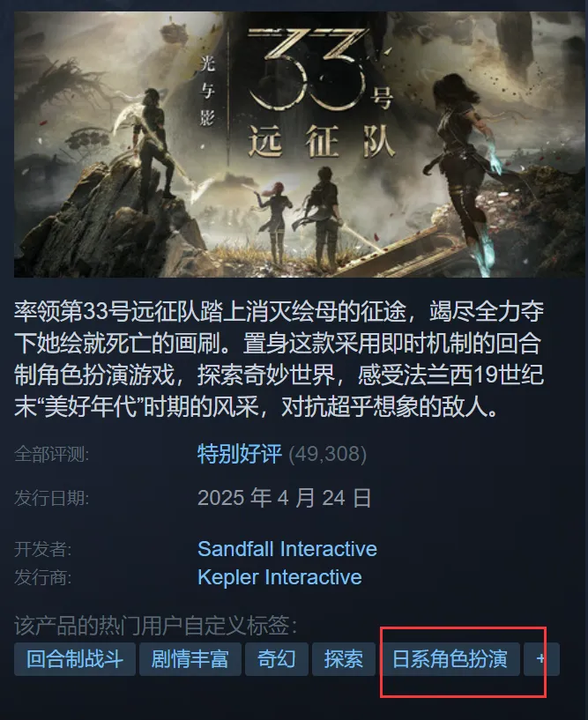Image resolution: width=588 pixels, height=720 pixels.
Task: Open the 特别好评 review summary link
Action: [x=239, y=454]
